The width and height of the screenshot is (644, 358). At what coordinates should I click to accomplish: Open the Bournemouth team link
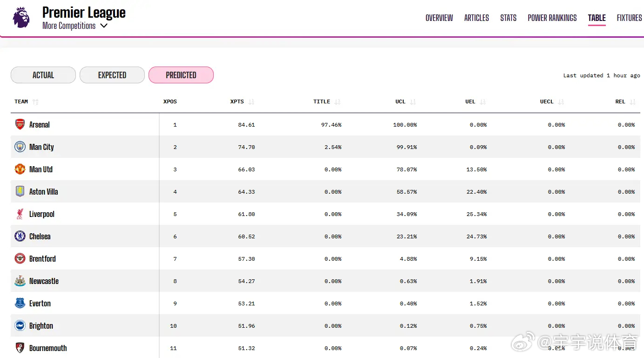(x=48, y=348)
